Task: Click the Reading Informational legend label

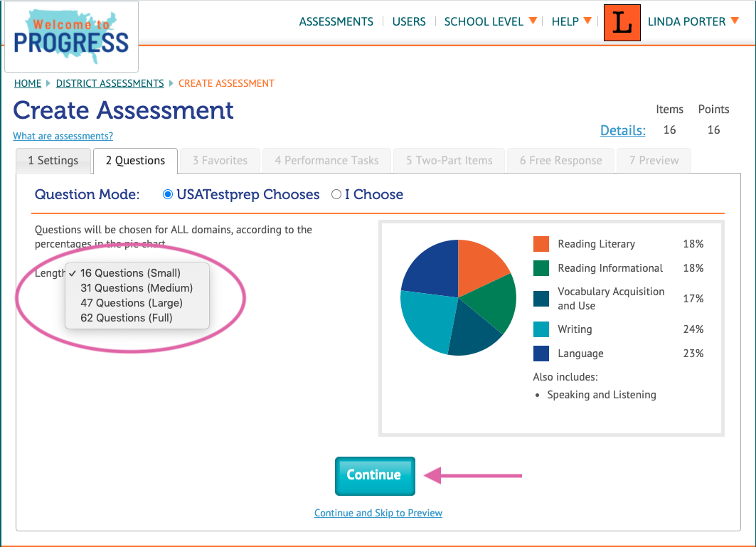Action: [x=610, y=268]
